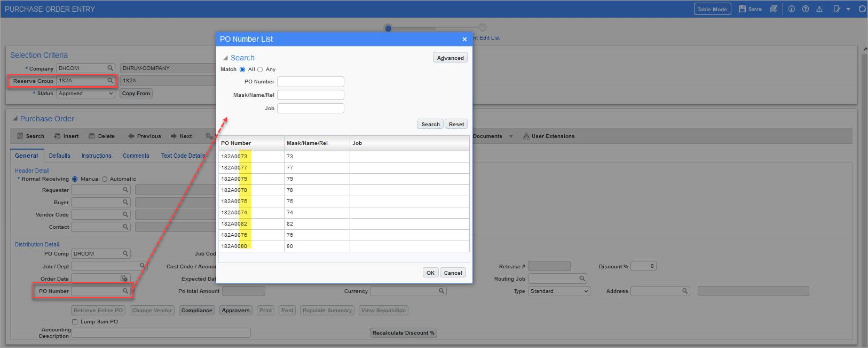868x348 pixels.
Task: Click the refresh circle icon at the top right
Action: pyautogui.click(x=862, y=9)
